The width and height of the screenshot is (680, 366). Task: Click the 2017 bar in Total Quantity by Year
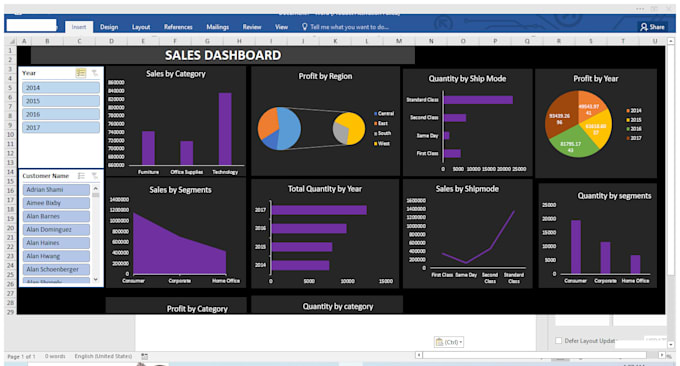[x=319, y=210]
